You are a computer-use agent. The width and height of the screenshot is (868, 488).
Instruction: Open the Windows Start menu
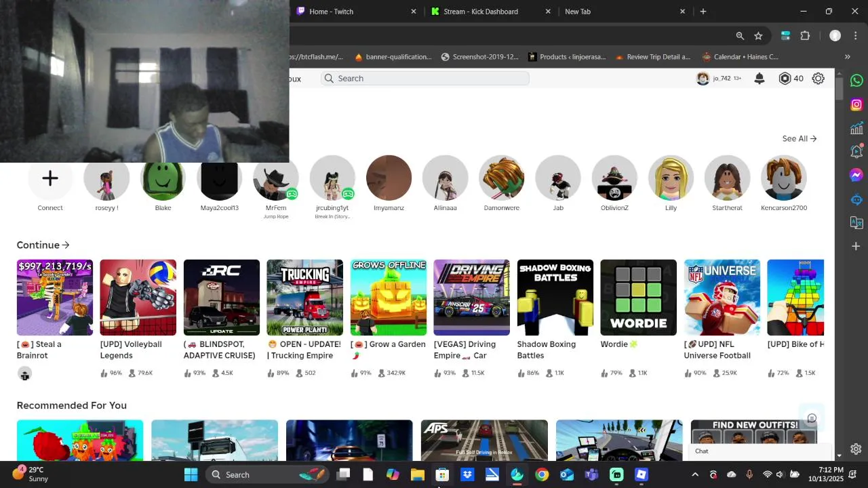coord(191,474)
